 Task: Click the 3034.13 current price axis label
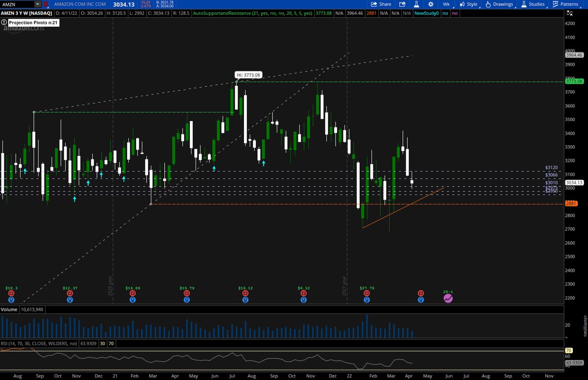tap(573, 182)
